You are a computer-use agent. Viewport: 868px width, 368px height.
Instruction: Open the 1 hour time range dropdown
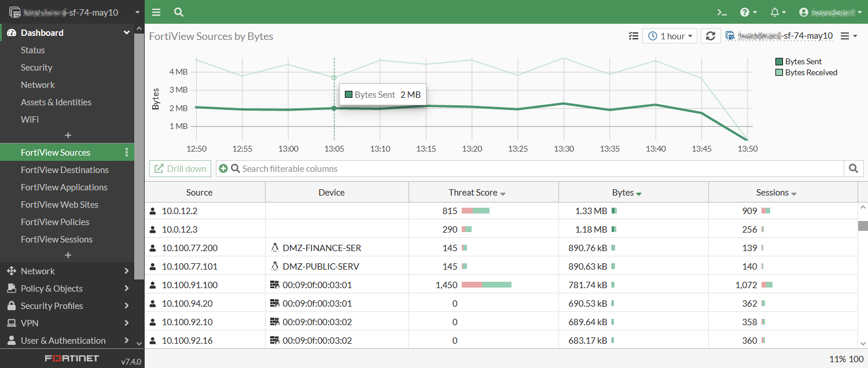pyautogui.click(x=670, y=36)
